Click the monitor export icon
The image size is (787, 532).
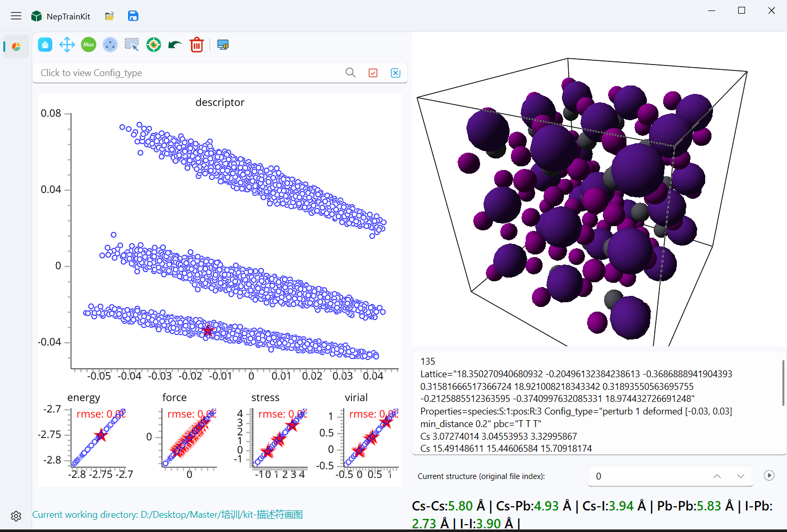[x=223, y=45]
